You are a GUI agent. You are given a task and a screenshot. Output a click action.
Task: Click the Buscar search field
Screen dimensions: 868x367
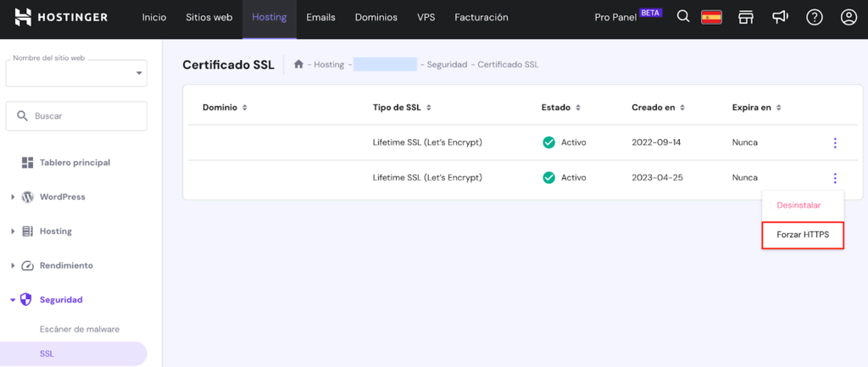point(76,116)
